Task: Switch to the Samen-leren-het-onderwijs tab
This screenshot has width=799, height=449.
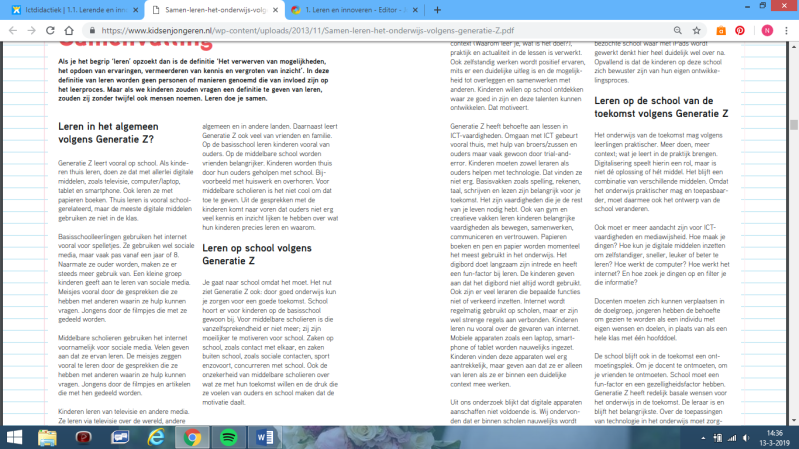Action: pyautogui.click(x=215, y=10)
